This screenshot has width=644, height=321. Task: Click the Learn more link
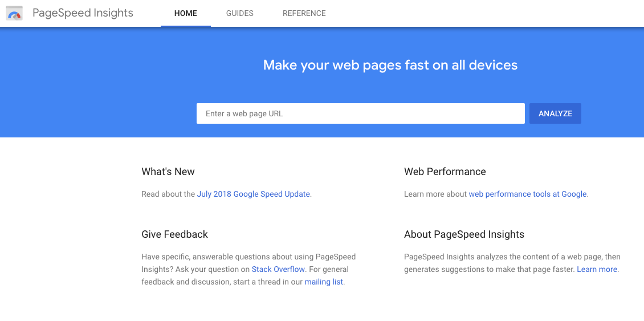(x=597, y=269)
